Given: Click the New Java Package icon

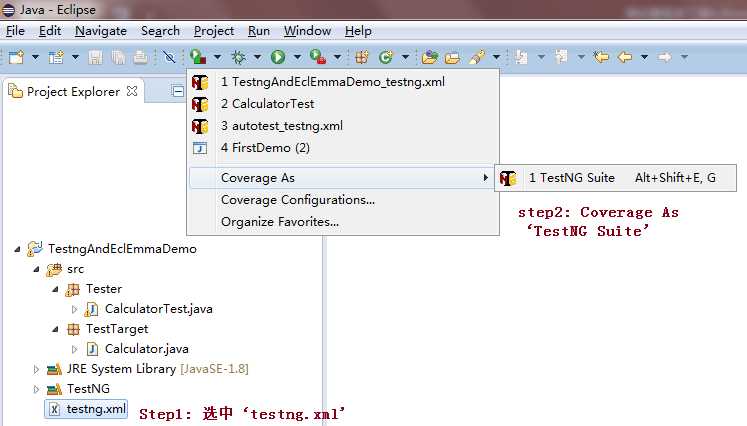Looking at the screenshot, I should pos(362,57).
